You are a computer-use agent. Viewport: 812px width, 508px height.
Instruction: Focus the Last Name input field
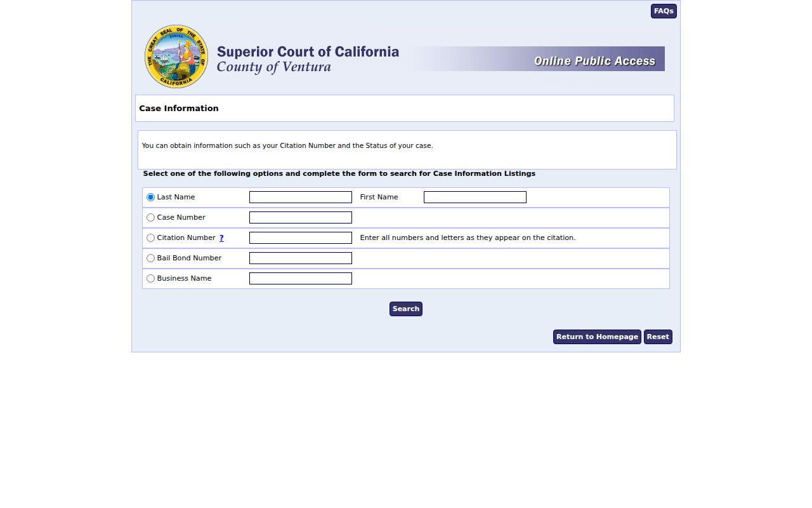click(301, 197)
